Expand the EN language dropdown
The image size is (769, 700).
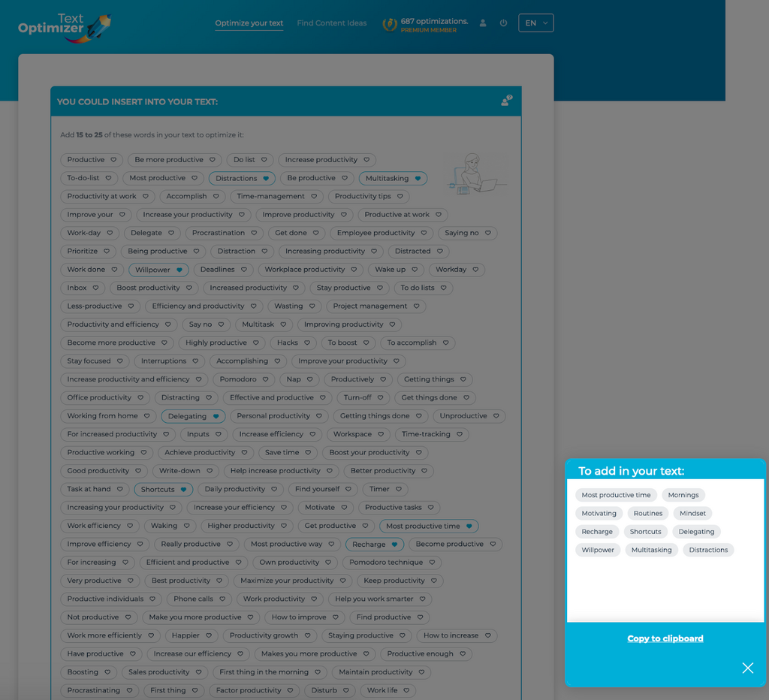535,23
